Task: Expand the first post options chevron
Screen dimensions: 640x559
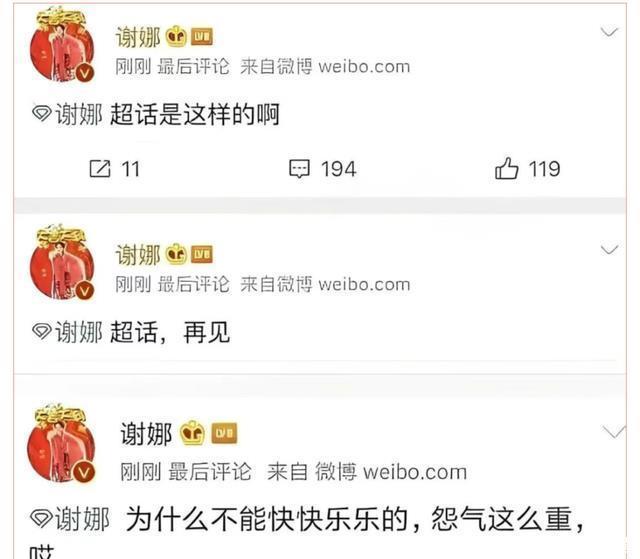Action: tap(609, 32)
